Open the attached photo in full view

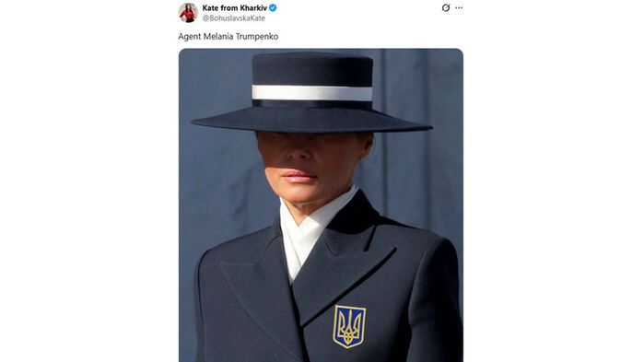click(x=321, y=205)
